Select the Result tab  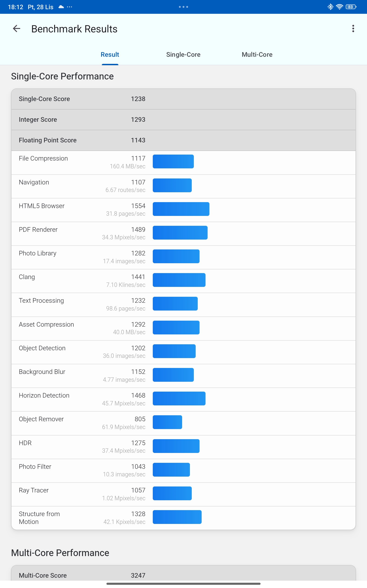tap(110, 55)
